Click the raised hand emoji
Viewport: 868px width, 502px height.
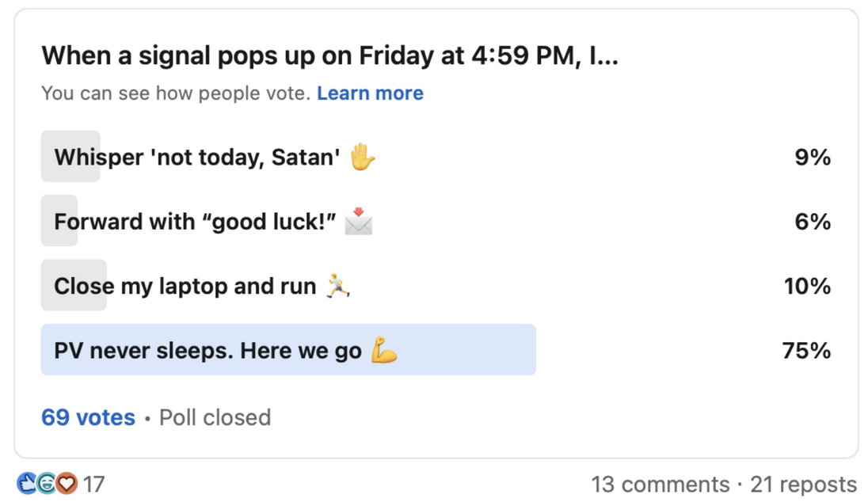tap(362, 157)
